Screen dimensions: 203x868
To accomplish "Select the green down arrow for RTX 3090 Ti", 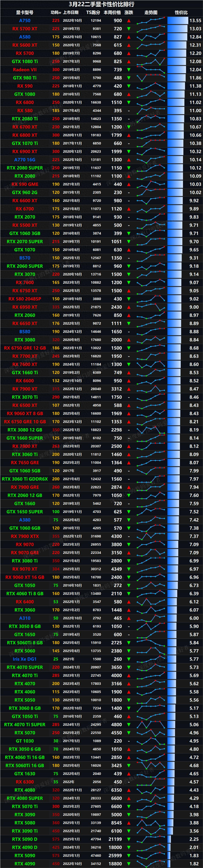I will point(129,831).
